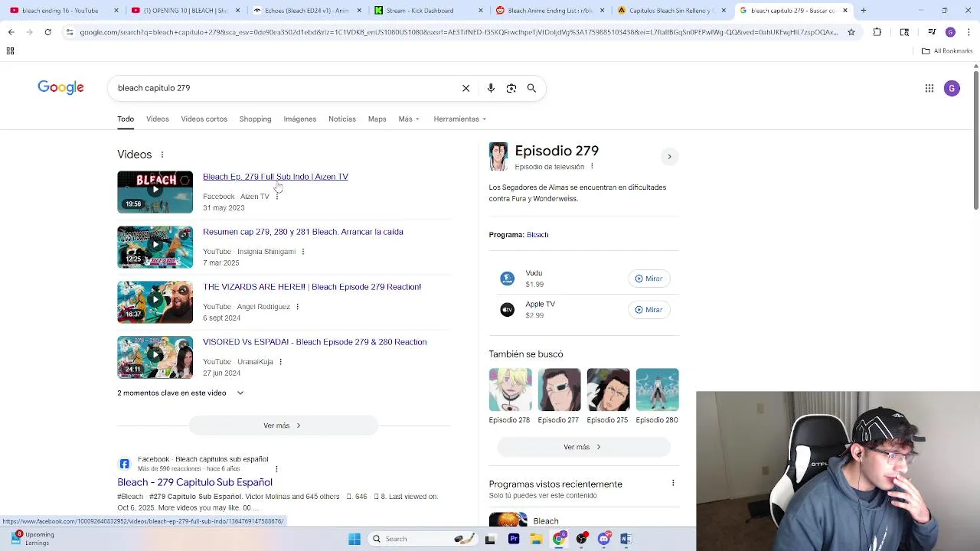Open more options for UranaiKaja video
980x551 pixels.
[280, 362]
